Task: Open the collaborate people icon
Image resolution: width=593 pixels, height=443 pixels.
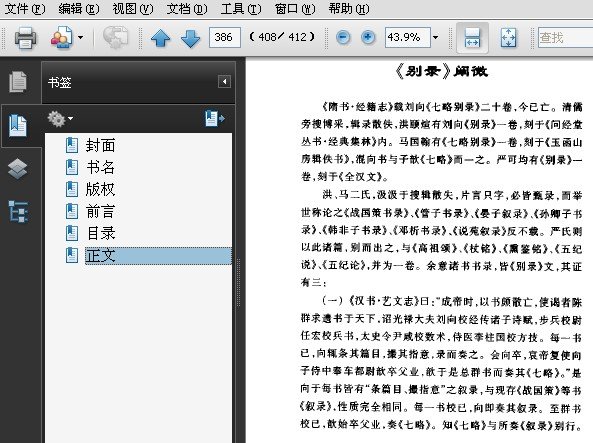Action: coord(62,37)
